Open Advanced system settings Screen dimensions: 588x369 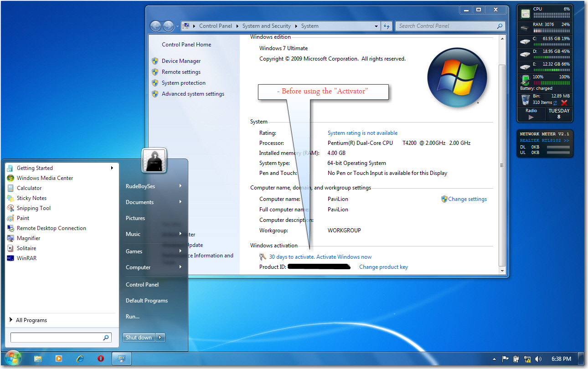(x=193, y=94)
